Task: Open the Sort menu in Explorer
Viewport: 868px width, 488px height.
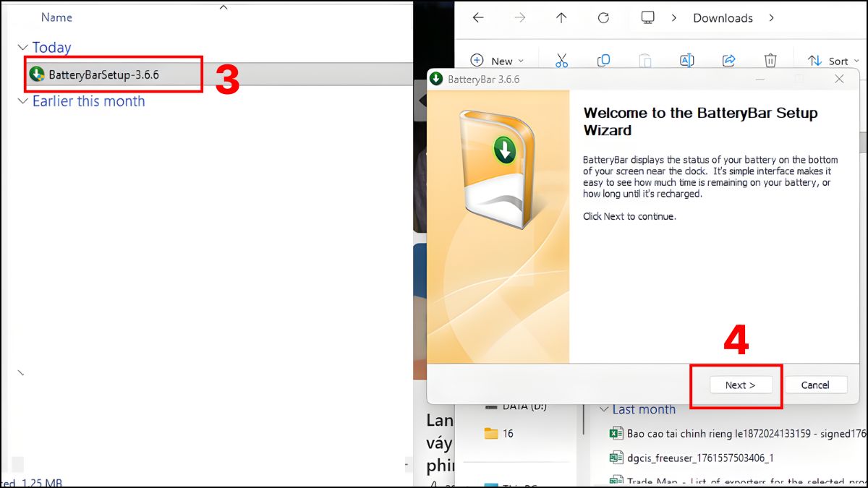Action: [x=833, y=61]
